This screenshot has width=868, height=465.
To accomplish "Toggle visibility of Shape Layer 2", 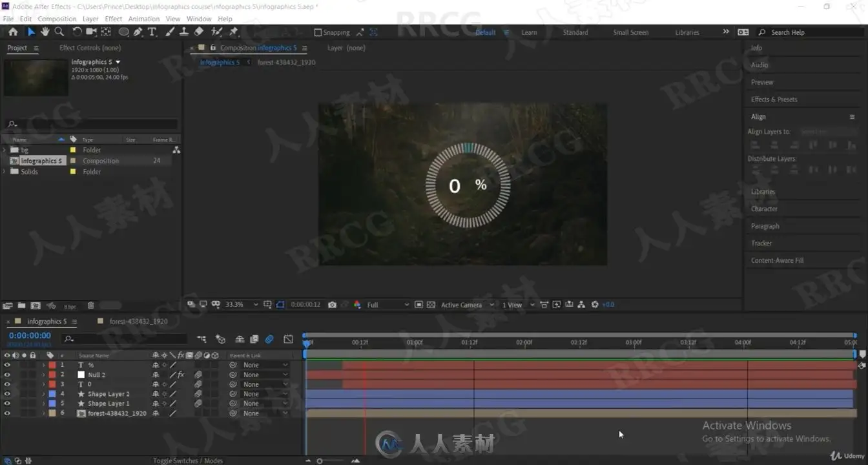I will pos(7,394).
